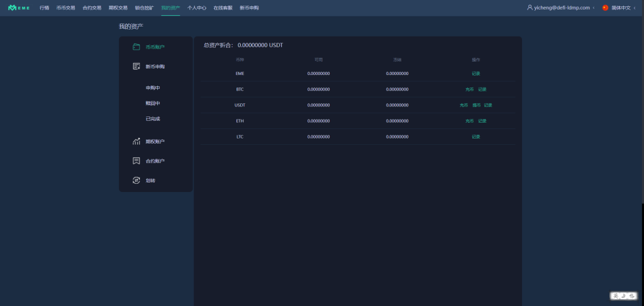
Task: Click the 合约账户 bookmark icon in sidebar
Action: tap(136, 161)
